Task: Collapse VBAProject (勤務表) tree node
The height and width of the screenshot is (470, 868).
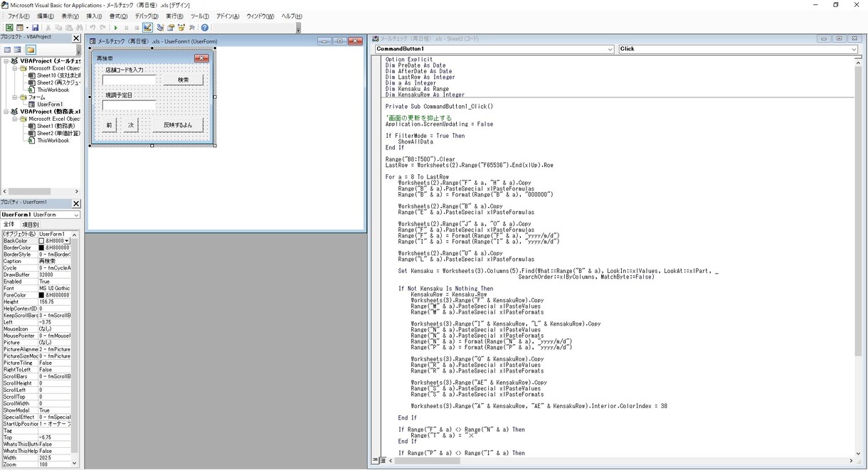Action: pyautogui.click(x=6, y=112)
